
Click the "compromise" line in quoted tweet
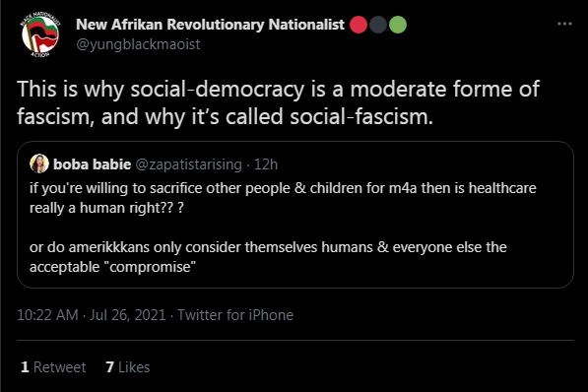[x=112, y=267]
